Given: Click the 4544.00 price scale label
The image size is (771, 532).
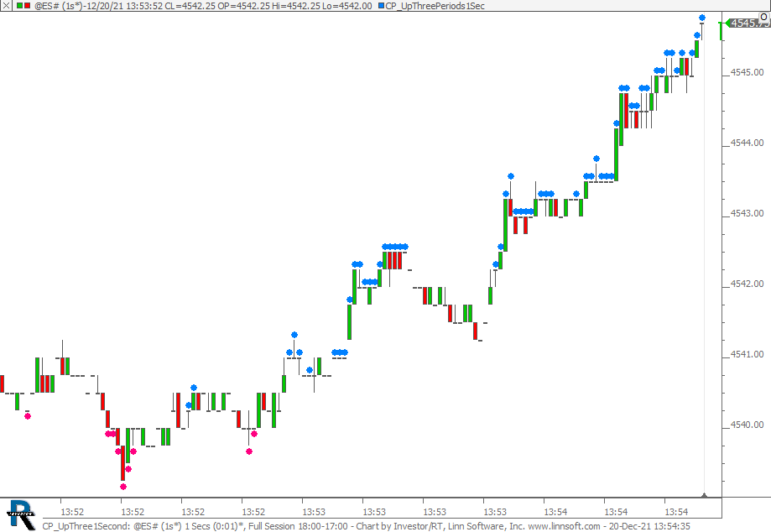Looking at the screenshot, I should pos(747,143).
